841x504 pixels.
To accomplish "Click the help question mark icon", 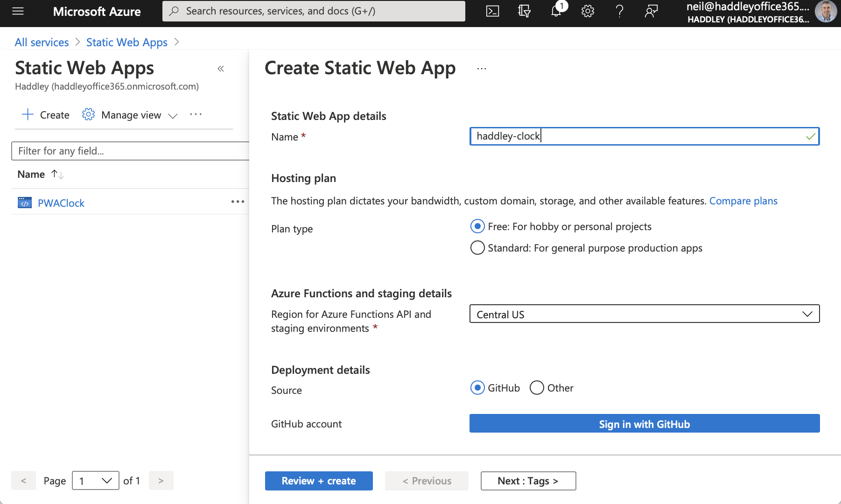I will coord(619,11).
